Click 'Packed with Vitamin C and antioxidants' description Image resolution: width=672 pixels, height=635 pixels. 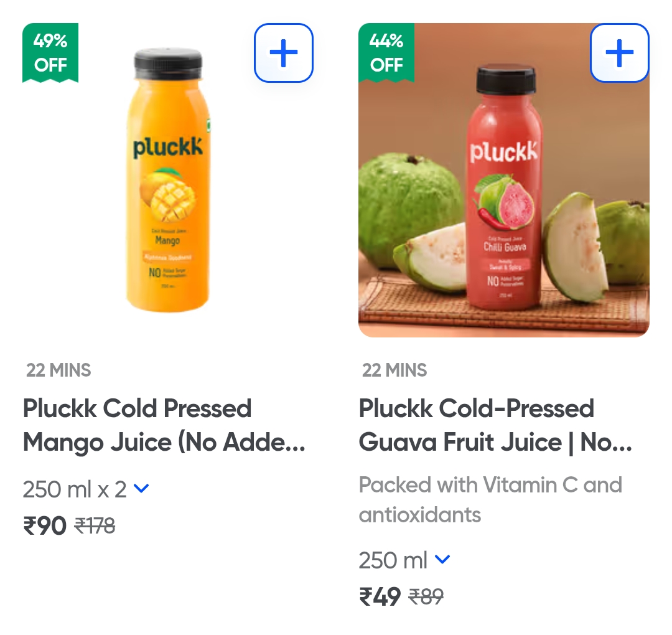(490, 500)
